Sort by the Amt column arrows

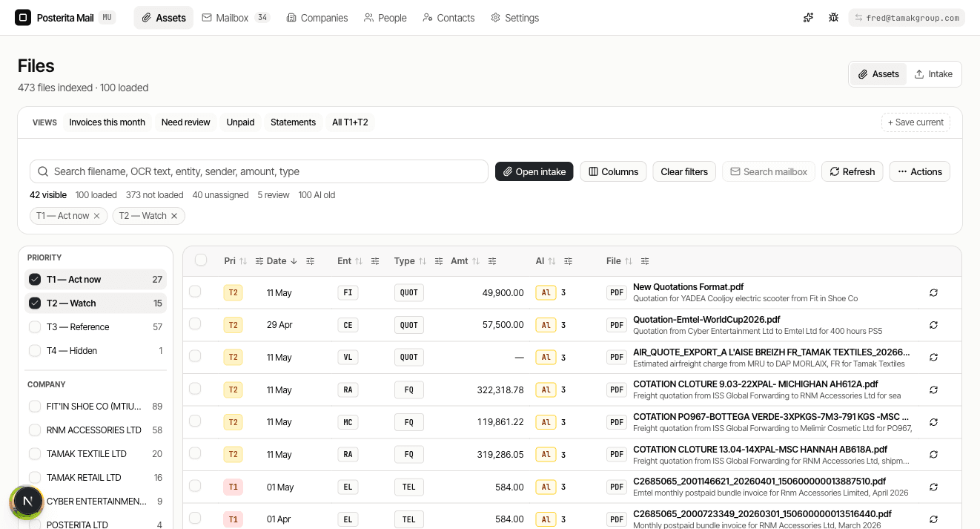click(476, 261)
